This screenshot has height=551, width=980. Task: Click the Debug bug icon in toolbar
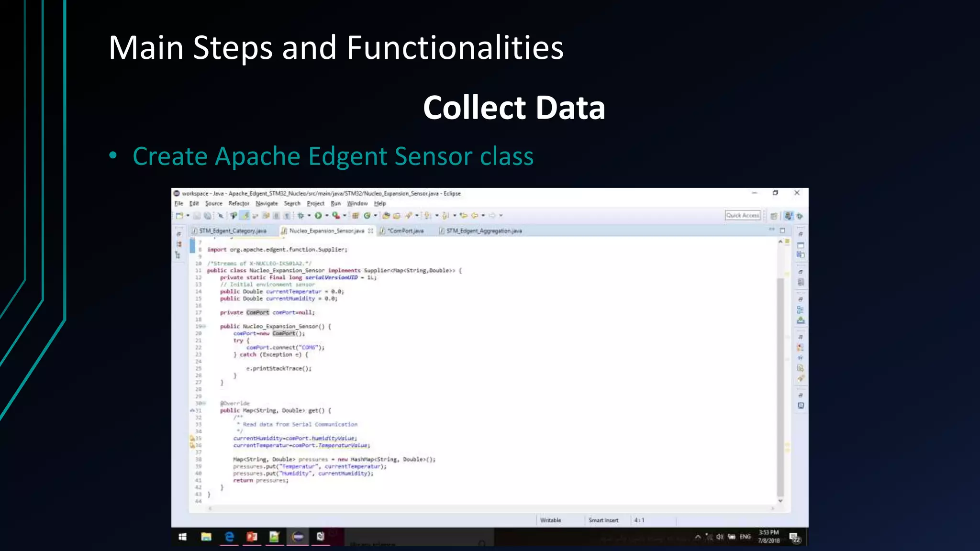tap(301, 216)
